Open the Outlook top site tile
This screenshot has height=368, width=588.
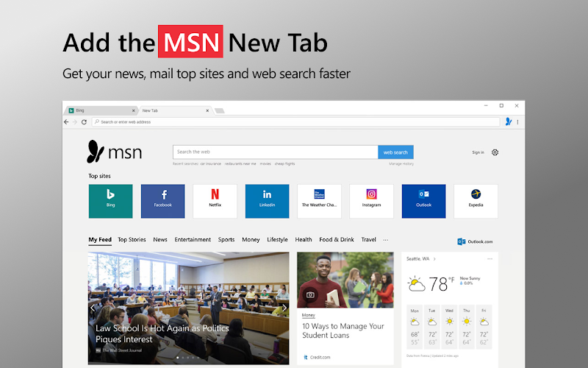[x=424, y=201]
